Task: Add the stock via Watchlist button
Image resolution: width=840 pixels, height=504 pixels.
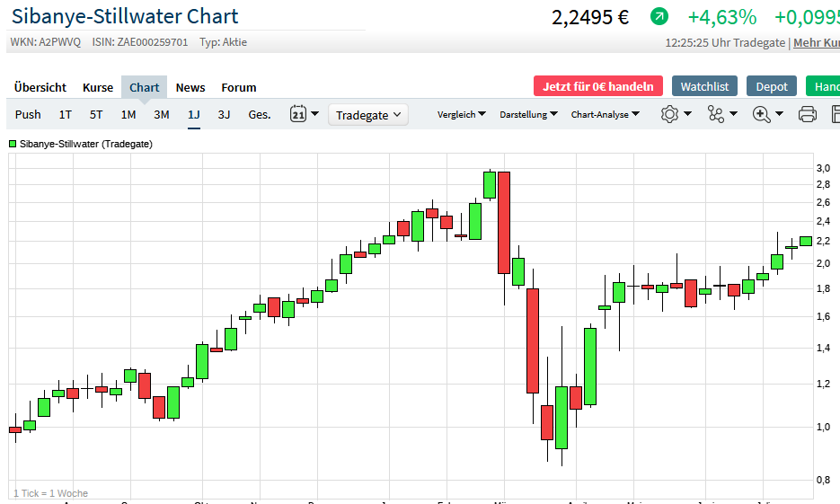Action: [704, 86]
